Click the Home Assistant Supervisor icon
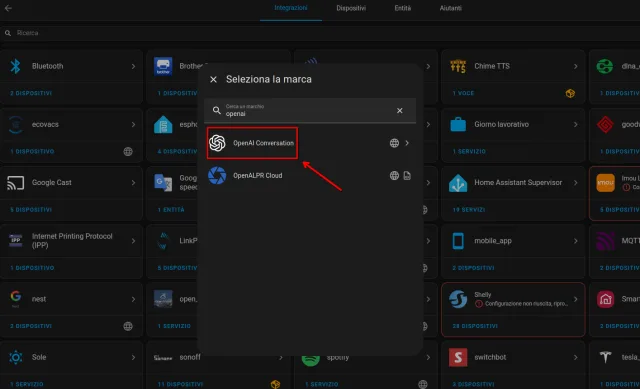This screenshot has width=640, height=389. click(458, 183)
